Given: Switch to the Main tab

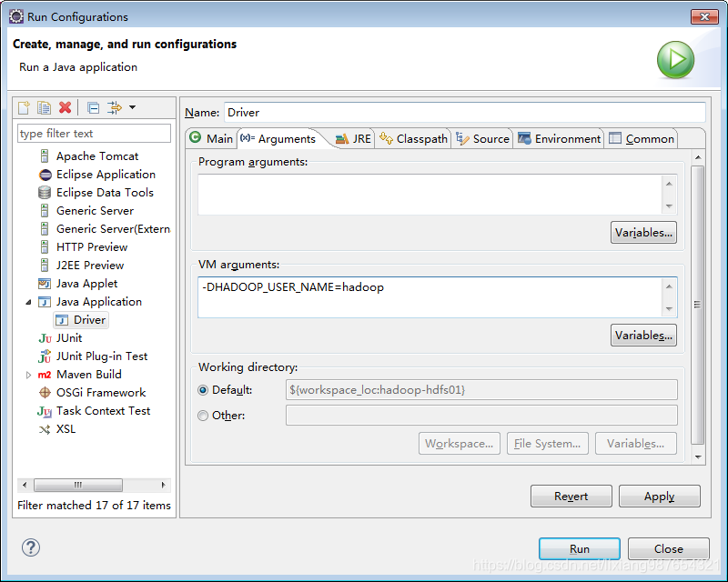Looking at the screenshot, I should click(x=211, y=138).
